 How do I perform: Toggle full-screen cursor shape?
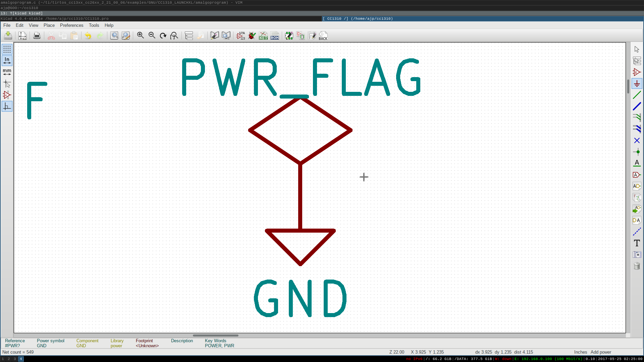point(7,83)
